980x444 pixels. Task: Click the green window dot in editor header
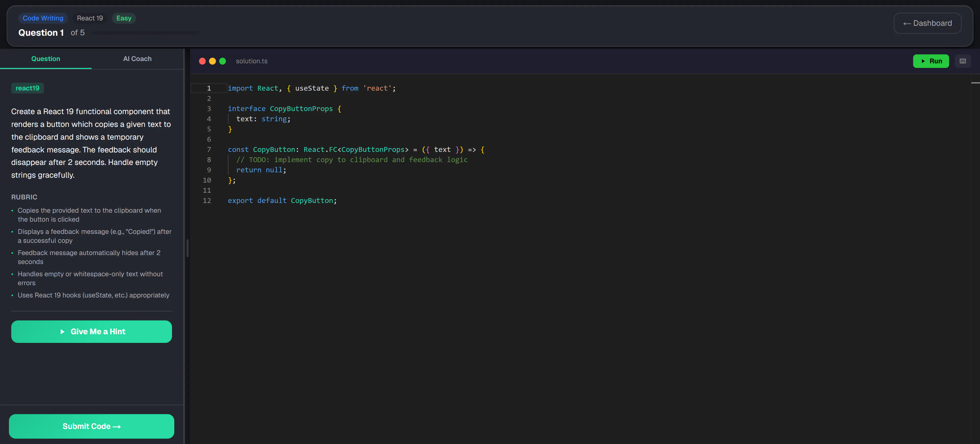click(x=223, y=61)
